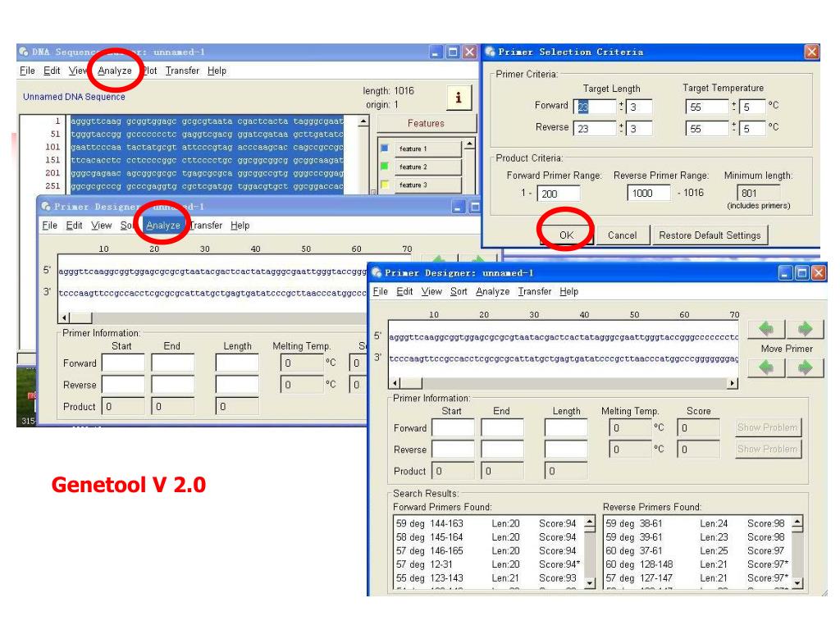The image size is (840, 630).
Task: Click Forward Length field in front Primer Designer
Action: coord(566,428)
